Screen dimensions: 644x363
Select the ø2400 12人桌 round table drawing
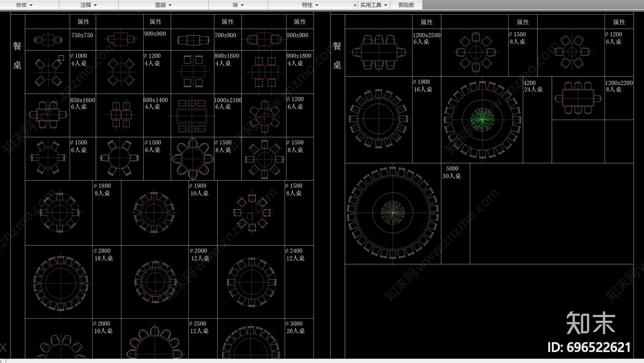click(251, 282)
